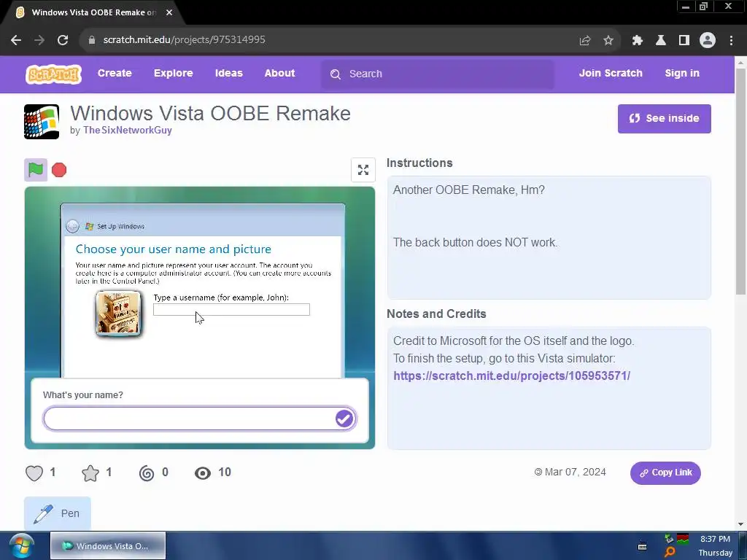The width and height of the screenshot is (747, 560).
Task: Click the robot user picture in setup
Action: click(x=118, y=313)
